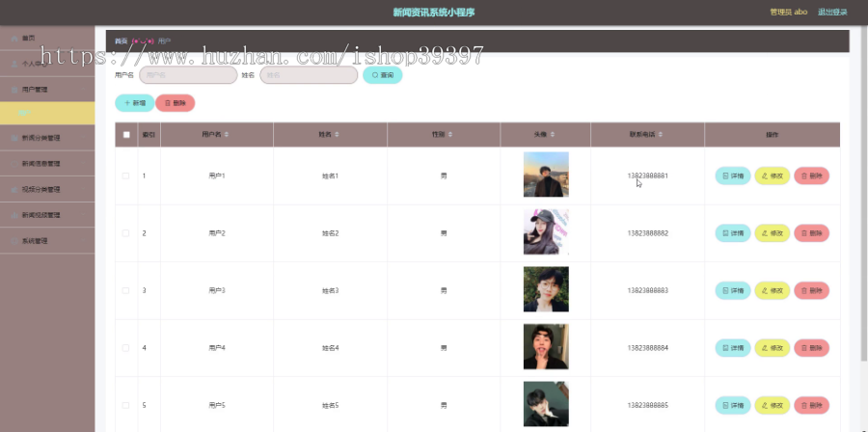Check the checkbox for row 用户1

[125, 175]
